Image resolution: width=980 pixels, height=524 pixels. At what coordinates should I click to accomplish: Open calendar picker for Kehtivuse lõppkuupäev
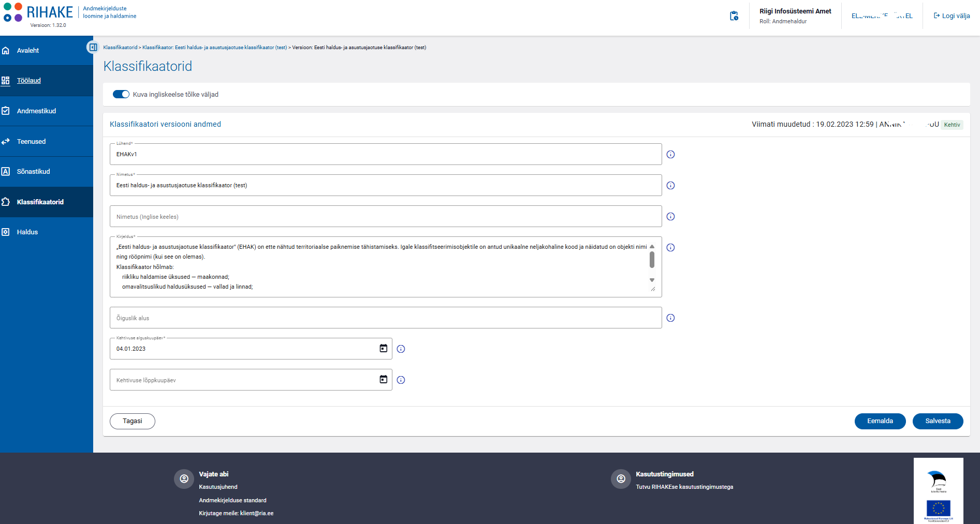tap(384, 380)
